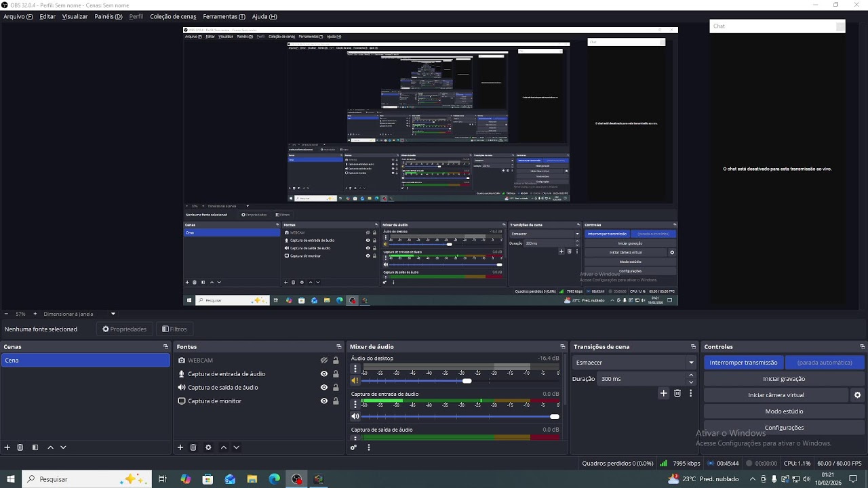This screenshot has height=488, width=868.
Task: Open the Coleção de cenas menu
Action: pyautogui.click(x=173, y=16)
